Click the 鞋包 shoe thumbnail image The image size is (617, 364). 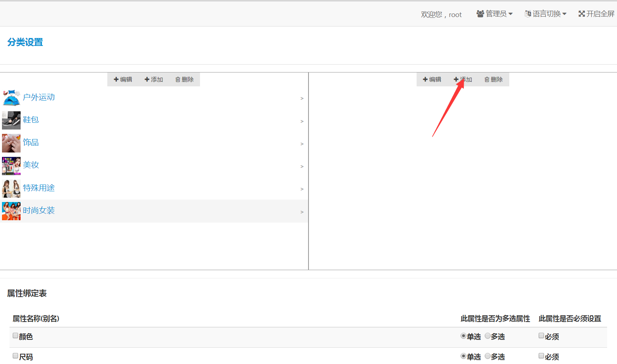(x=11, y=120)
